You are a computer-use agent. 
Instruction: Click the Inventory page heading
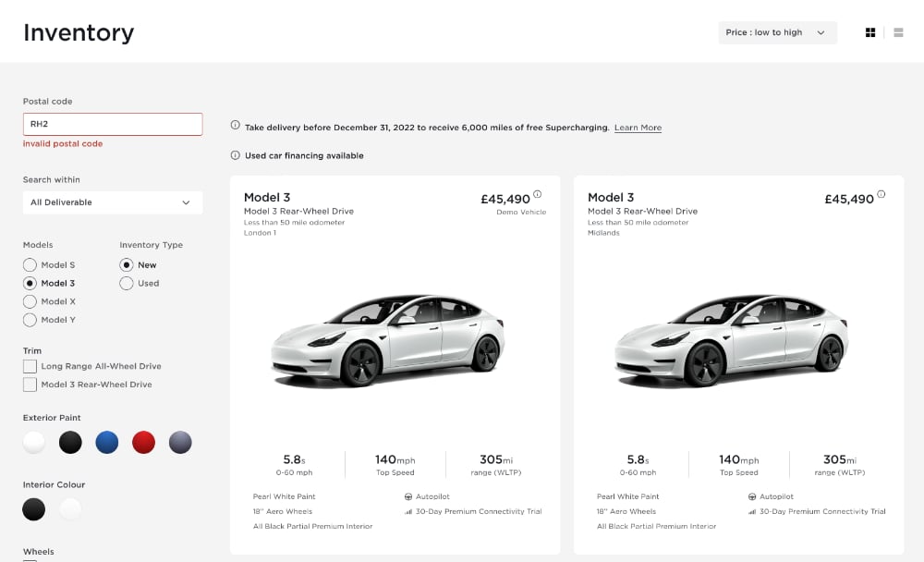79,32
